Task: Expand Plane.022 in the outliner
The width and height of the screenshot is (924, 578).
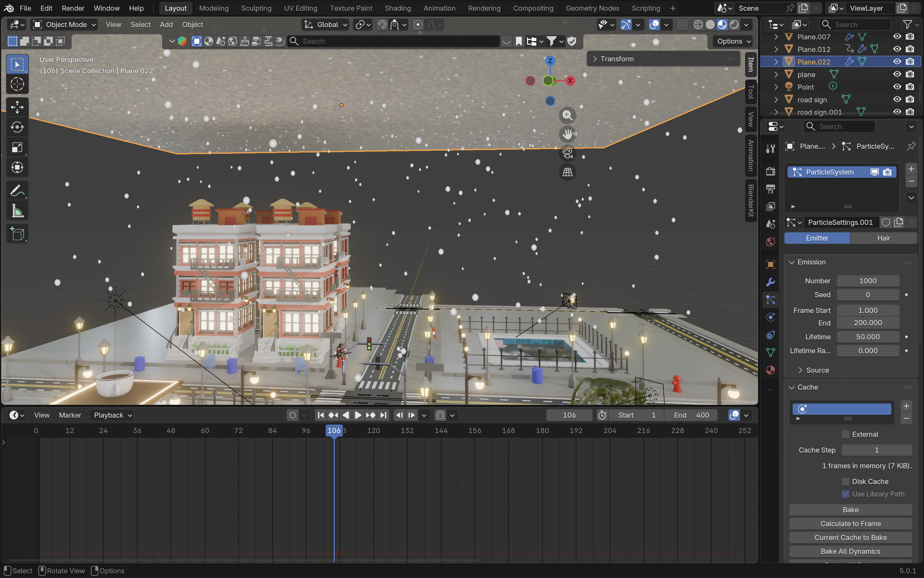Action: (776, 62)
